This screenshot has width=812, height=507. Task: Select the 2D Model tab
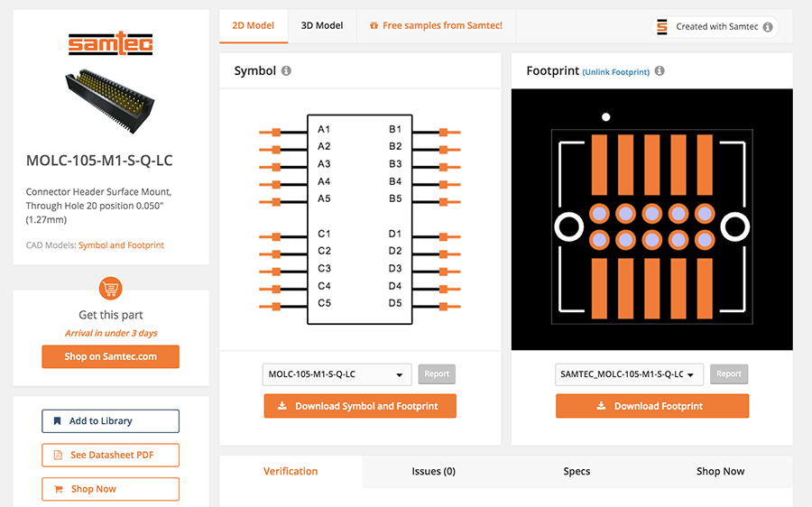point(254,26)
